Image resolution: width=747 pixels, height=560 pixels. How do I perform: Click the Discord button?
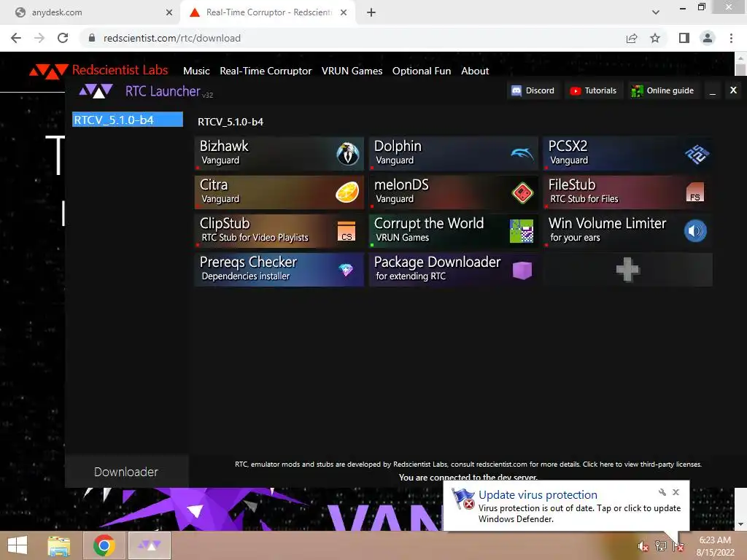pos(533,90)
